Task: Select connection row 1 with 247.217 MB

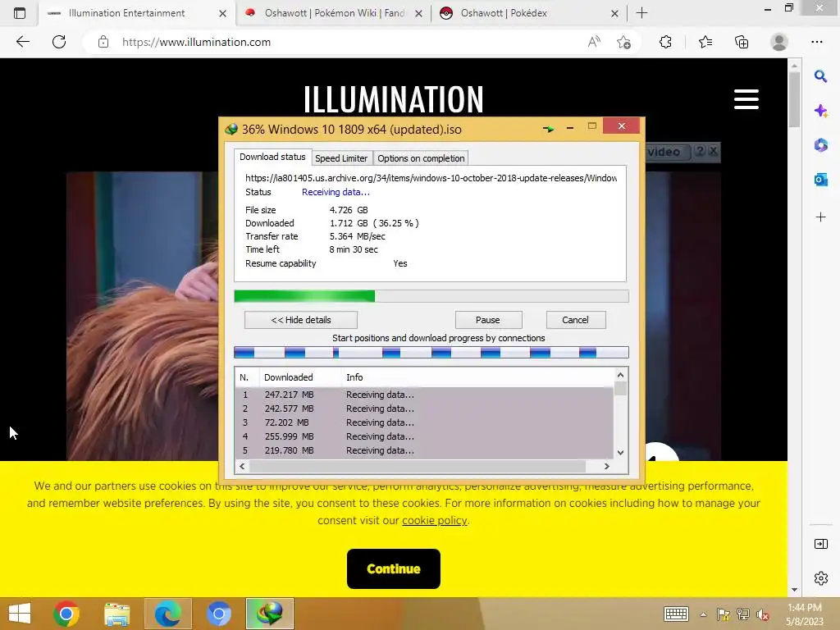Action: point(424,395)
